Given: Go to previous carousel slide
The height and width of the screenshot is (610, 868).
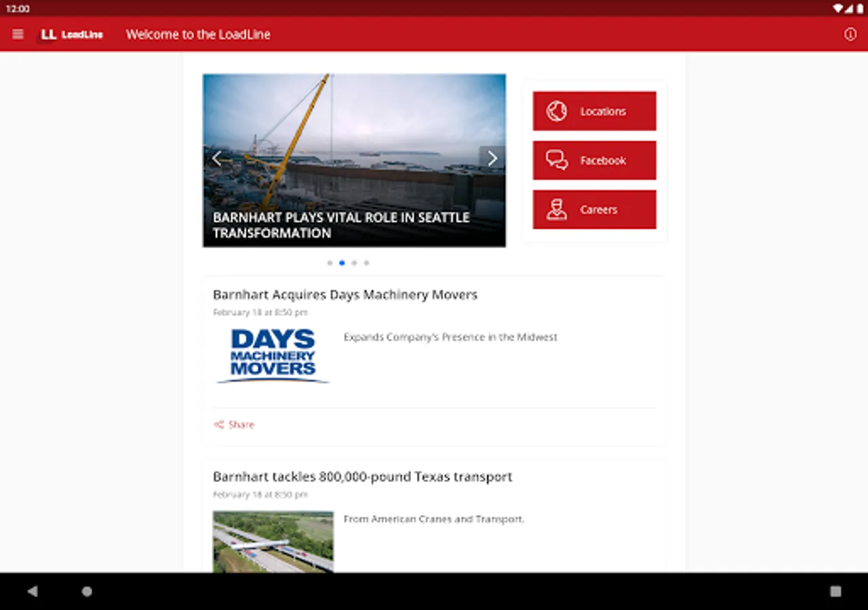Looking at the screenshot, I should [x=217, y=159].
